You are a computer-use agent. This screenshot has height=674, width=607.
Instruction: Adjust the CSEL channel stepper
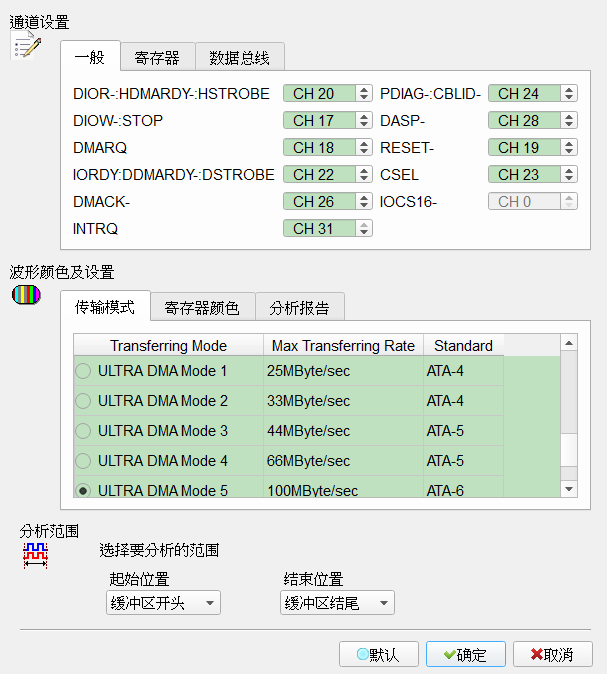pyautogui.click(x=569, y=175)
